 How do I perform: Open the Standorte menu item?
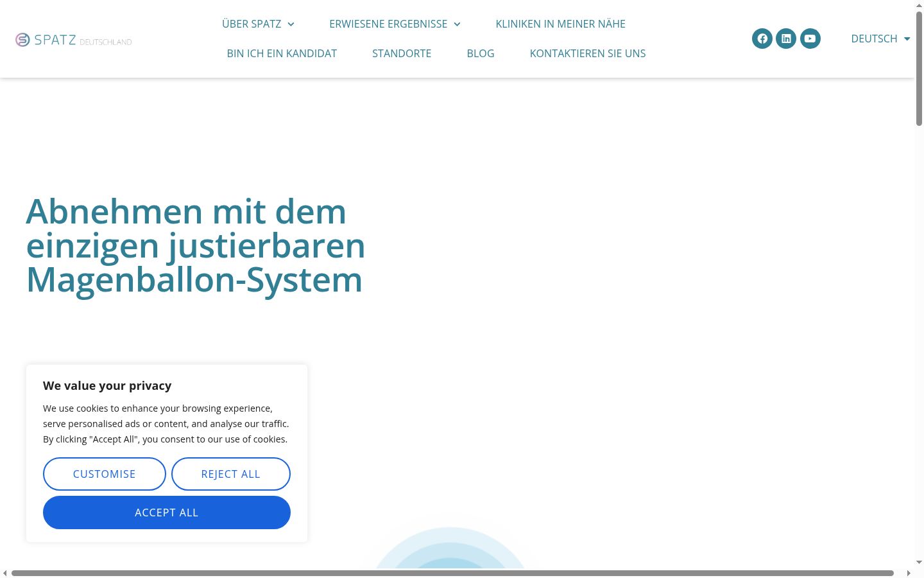click(402, 53)
